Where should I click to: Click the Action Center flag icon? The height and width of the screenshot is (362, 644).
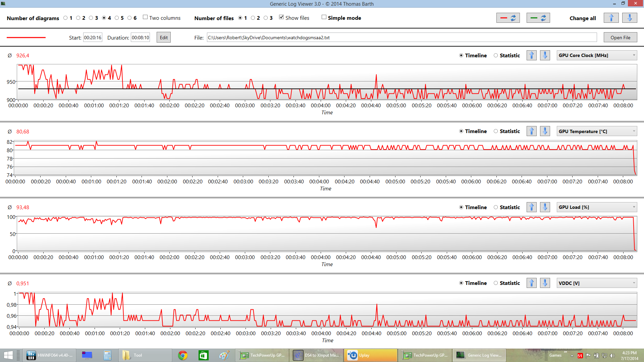tap(588, 356)
